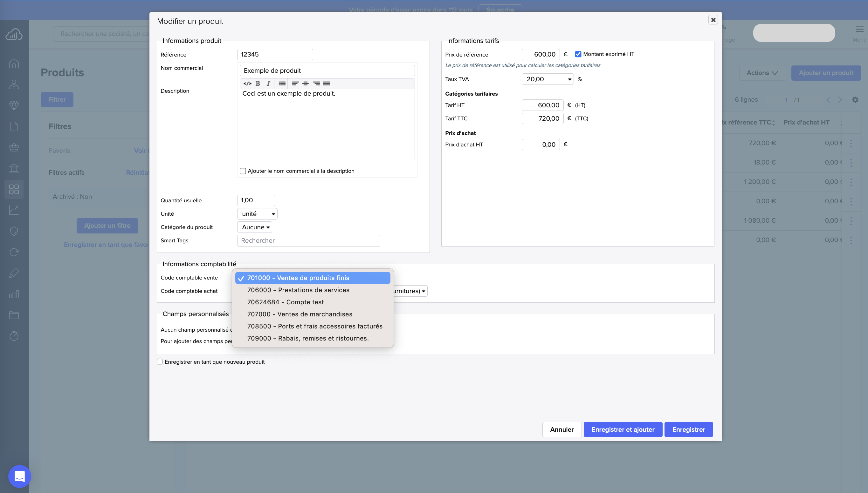Select 706000 - Prestations de services option

coord(298,290)
